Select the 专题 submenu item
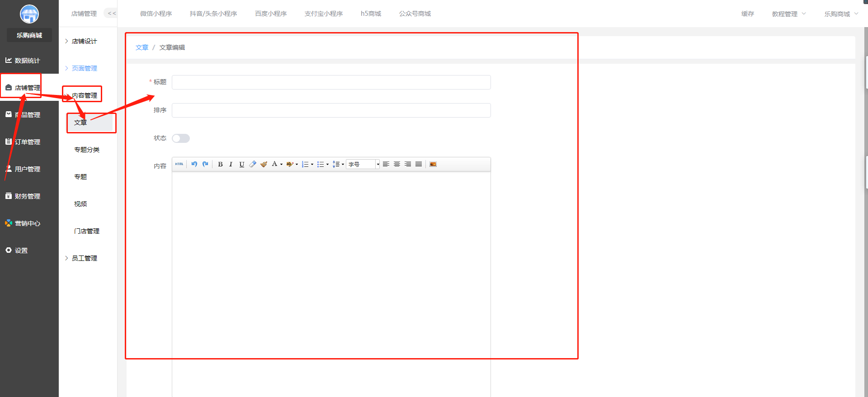The image size is (868, 397). click(x=80, y=177)
